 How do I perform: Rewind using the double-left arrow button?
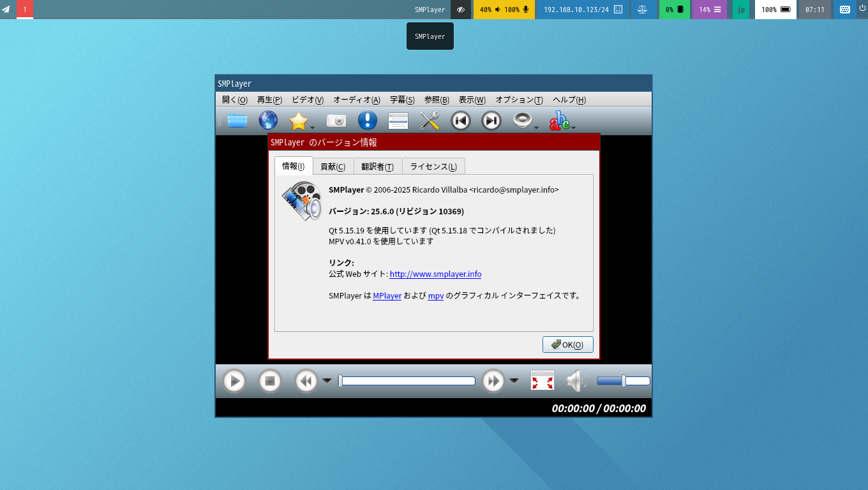[306, 382]
